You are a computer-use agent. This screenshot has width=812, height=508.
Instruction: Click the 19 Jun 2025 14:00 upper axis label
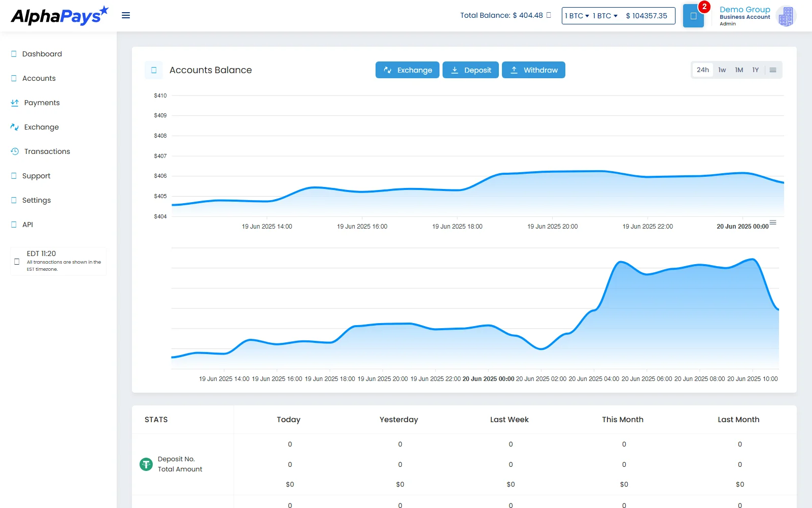[267, 227]
